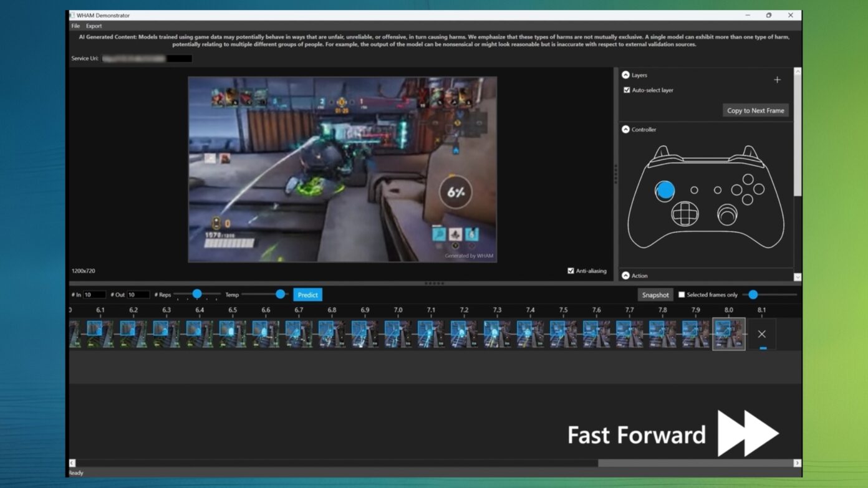This screenshot has height=488, width=868.
Task: Select the A face button on the virtual gamepad
Action: [x=748, y=199]
